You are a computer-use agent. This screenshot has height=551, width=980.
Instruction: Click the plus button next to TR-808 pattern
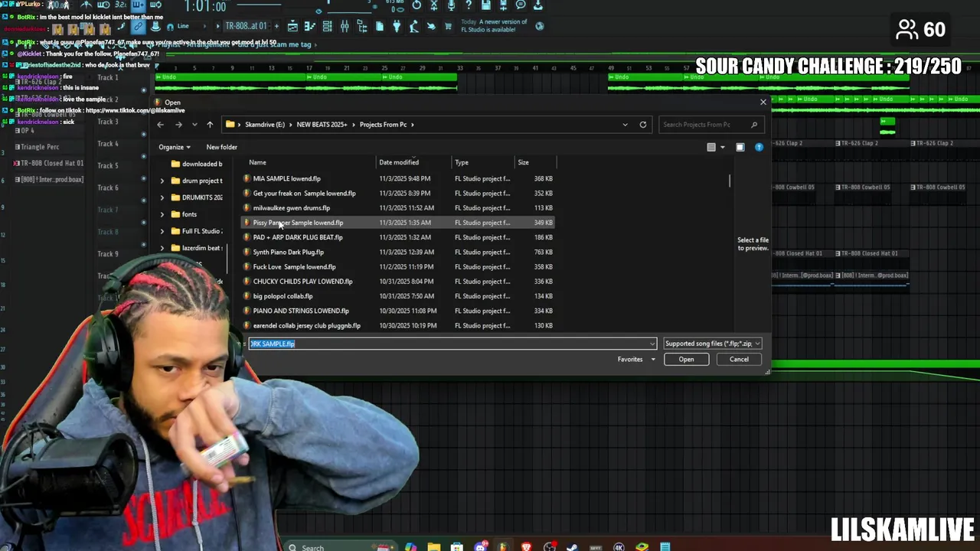(x=276, y=26)
